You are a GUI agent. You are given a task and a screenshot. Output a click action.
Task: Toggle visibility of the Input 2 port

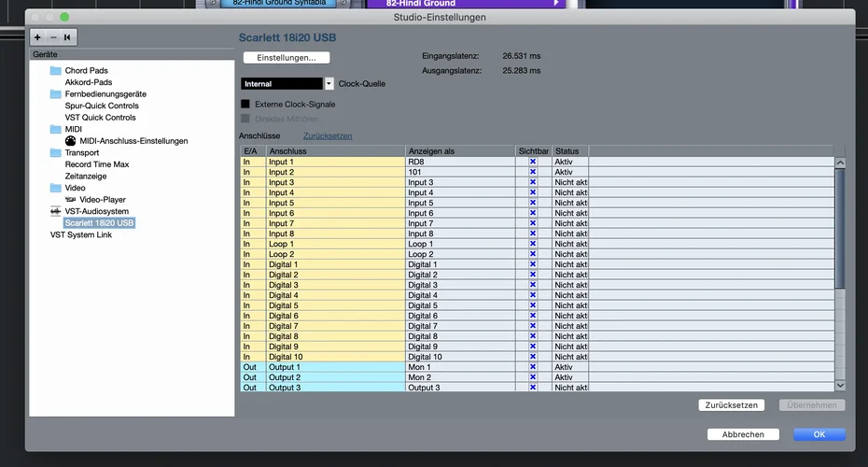[533, 172]
